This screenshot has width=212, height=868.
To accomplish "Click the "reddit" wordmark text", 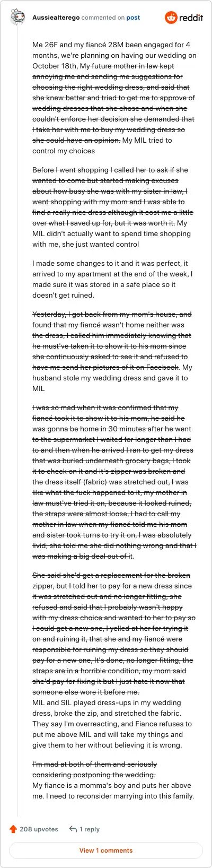I will point(191,18).
